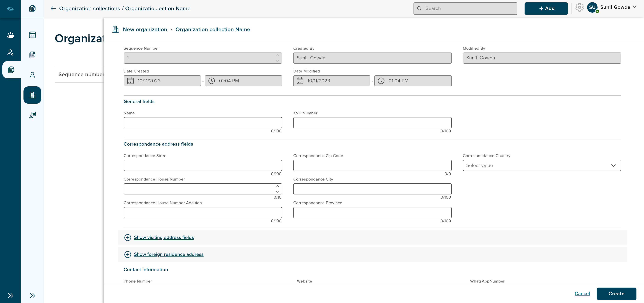Screen dimensions: 644x303
Task: Open the organizations building sidebar icon
Action: pos(32,95)
